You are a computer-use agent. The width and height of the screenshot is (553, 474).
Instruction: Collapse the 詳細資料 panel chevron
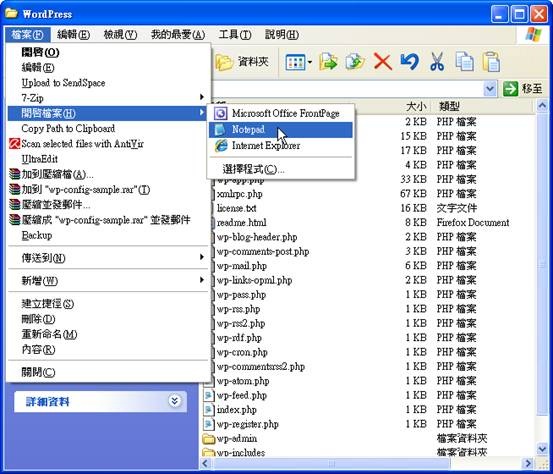(x=175, y=401)
